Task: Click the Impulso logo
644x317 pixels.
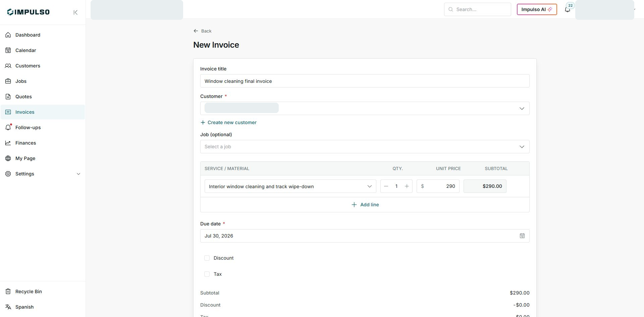Action: pyautogui.click(x=28, y=12)
